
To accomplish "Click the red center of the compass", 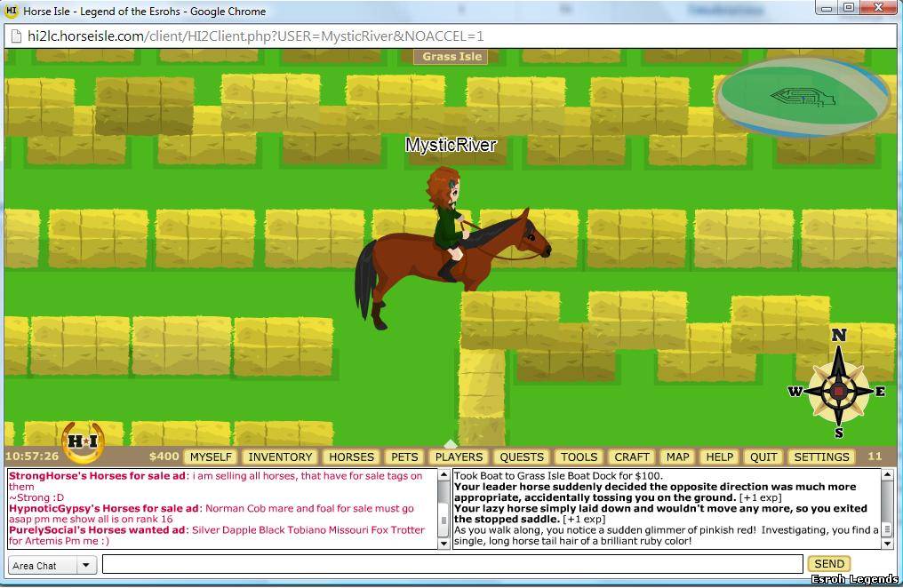I will click(838, 391).
